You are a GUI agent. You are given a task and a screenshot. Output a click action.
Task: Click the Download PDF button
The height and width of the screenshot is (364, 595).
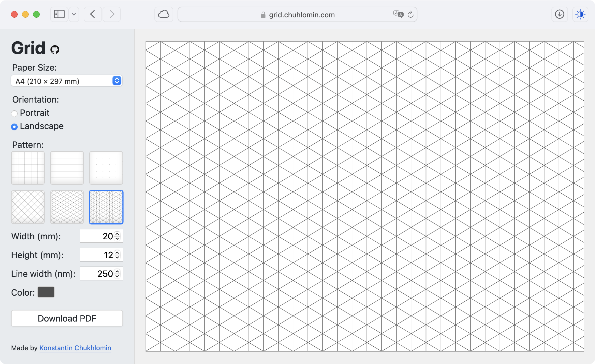[66, 318]
